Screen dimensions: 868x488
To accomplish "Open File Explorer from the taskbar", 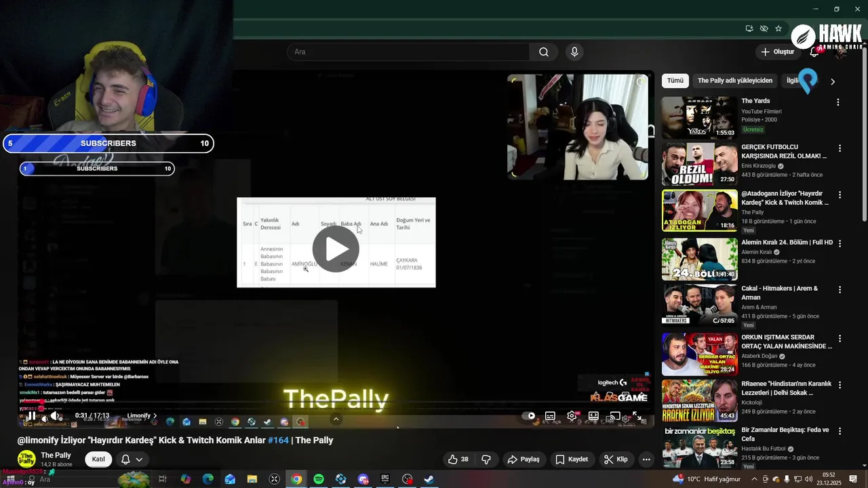I will (252, 479).
